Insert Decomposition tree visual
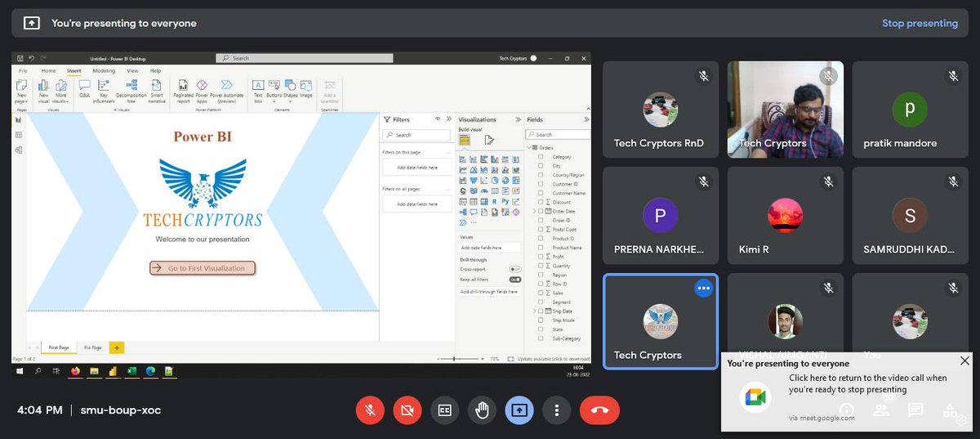Screen dimensions: 980x439 coord(131,90)
